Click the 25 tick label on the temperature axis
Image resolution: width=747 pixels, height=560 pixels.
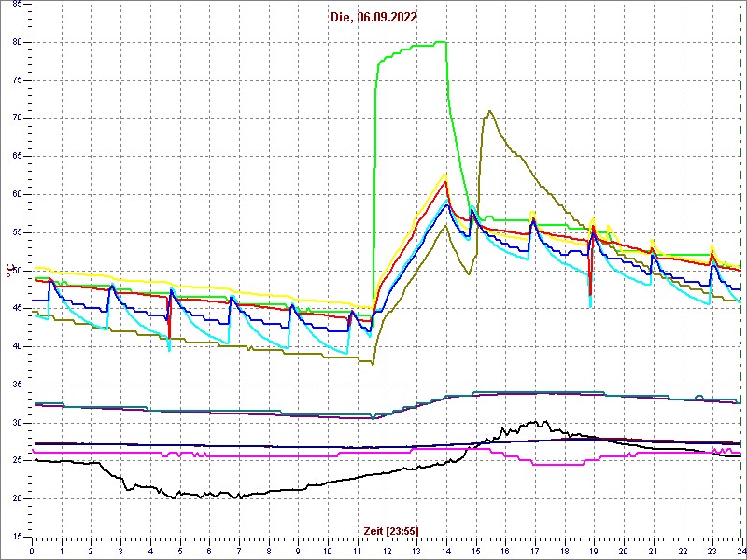click(16, 461)
